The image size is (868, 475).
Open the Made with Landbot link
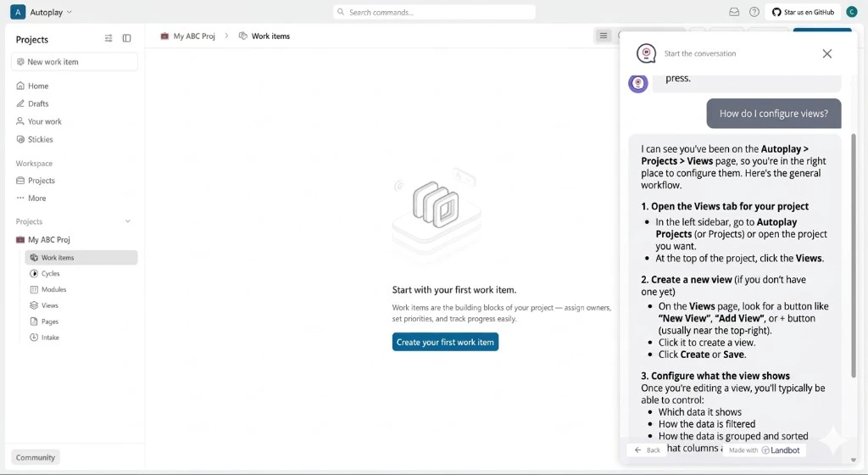765,450
